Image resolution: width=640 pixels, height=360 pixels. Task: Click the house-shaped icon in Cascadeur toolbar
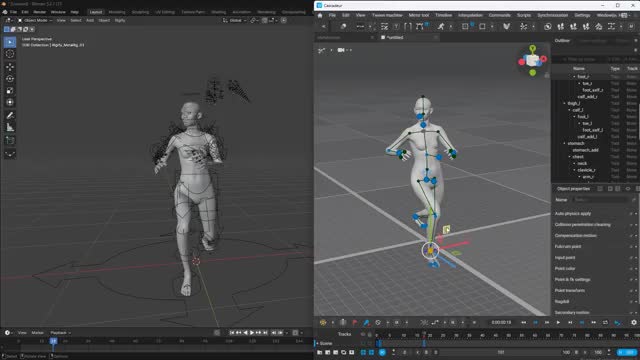click(x=598, y=27)
